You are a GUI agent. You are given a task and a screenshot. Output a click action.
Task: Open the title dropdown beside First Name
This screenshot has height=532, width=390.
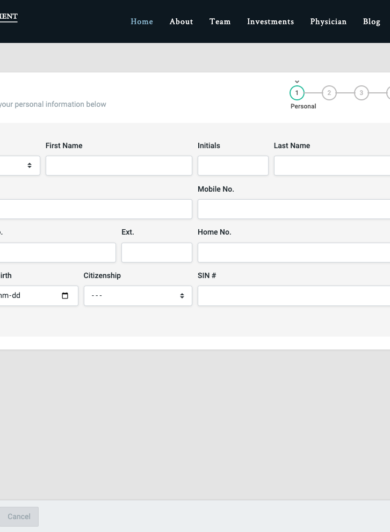point(20,166)
